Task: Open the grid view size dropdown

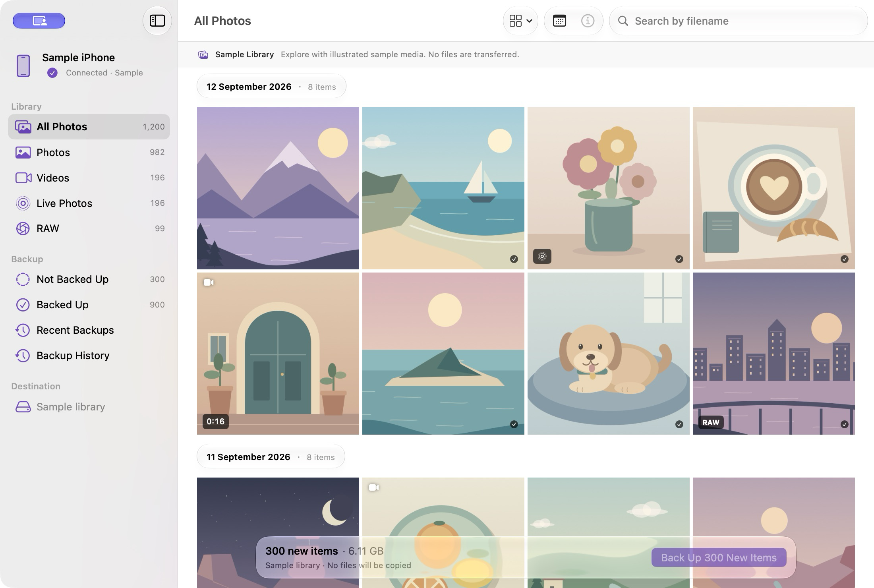Action: coord(520,21)
